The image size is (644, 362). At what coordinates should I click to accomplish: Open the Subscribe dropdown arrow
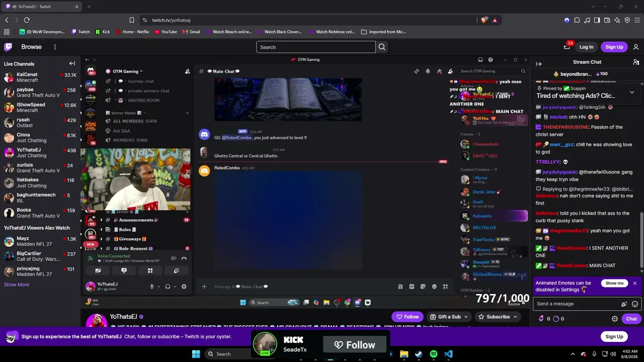[515, 317]
